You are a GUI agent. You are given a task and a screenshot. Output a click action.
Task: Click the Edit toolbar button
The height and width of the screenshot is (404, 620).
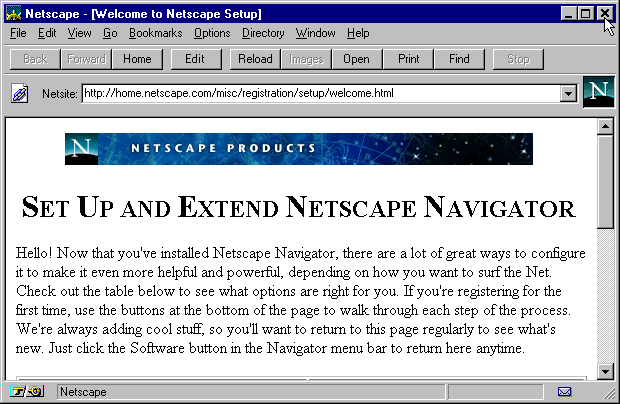pyautogui.click(x=196, y=59)
